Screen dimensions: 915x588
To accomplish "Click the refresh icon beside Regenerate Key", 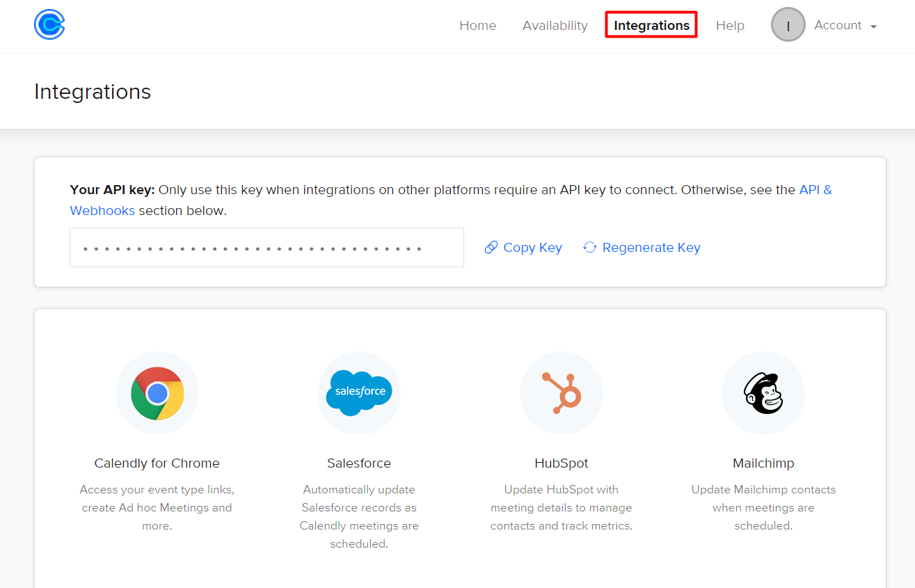I will pos(590,248).
